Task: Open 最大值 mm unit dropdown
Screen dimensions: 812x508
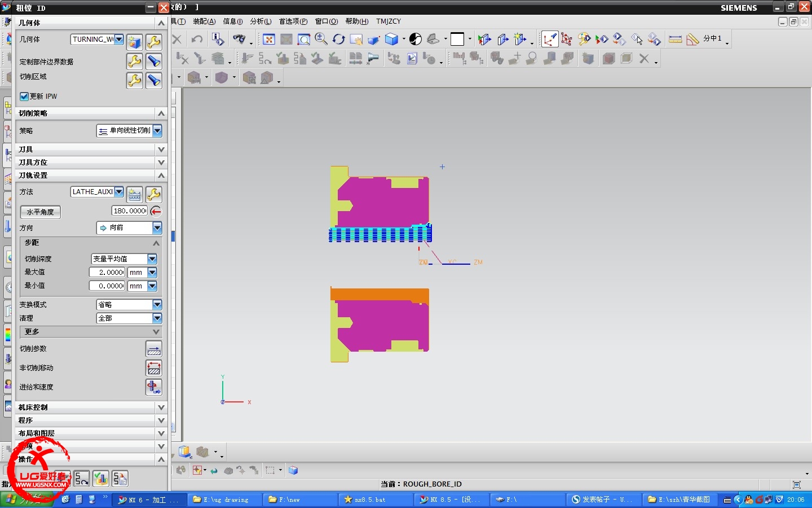Action: point(152,272)
